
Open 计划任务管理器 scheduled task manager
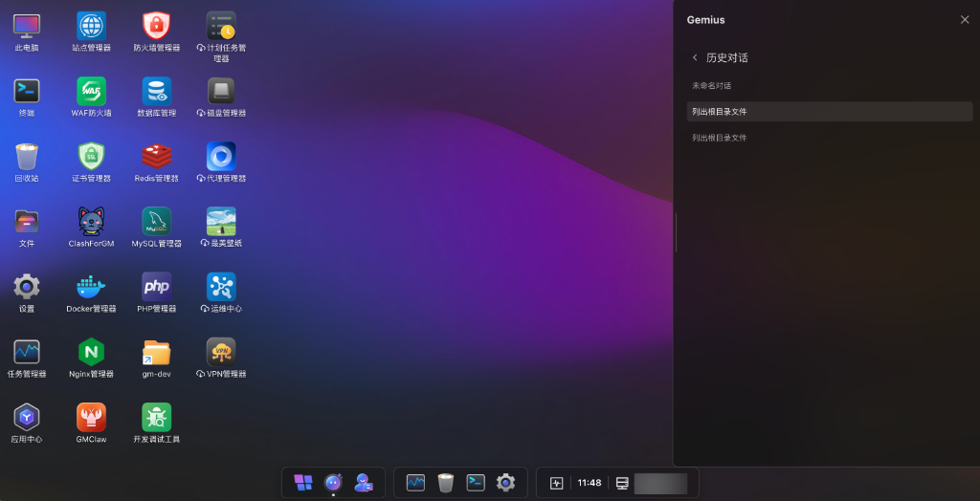tap(221, 26)
